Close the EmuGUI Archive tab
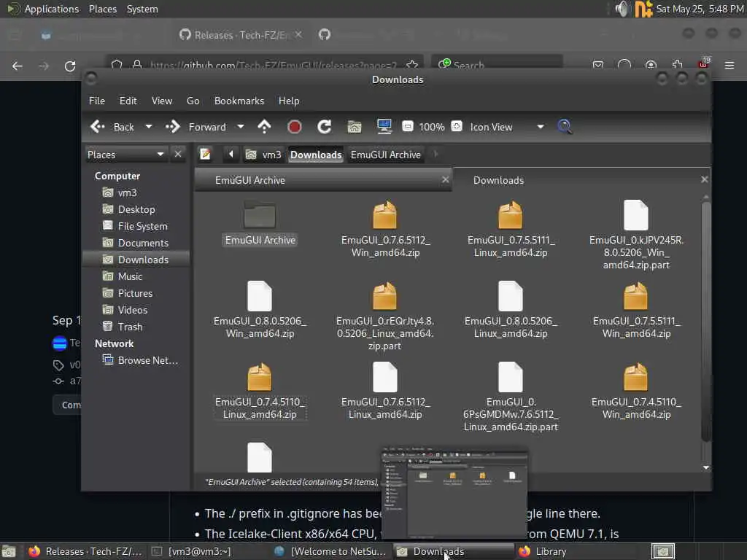 pyautogui.click(x=445, y=179)
